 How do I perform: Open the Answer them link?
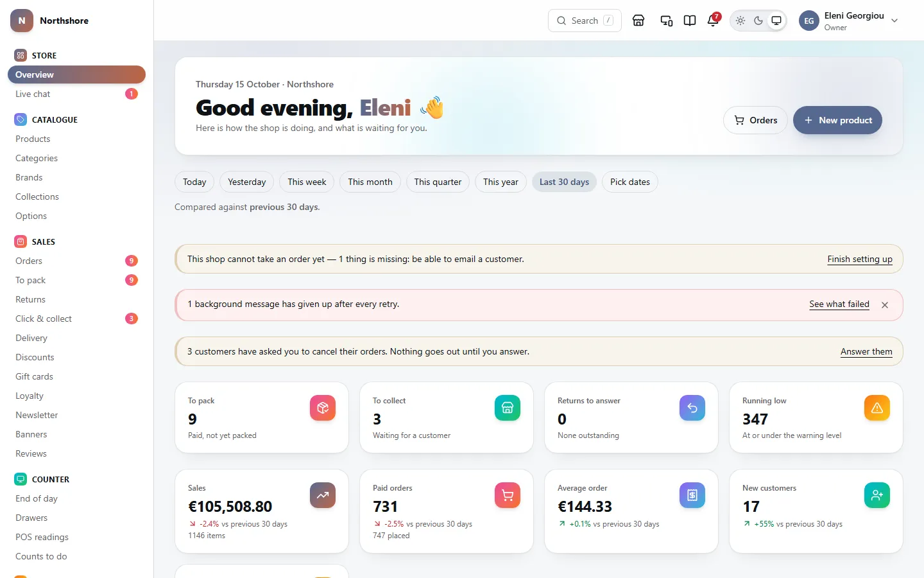tap(866, 351)
